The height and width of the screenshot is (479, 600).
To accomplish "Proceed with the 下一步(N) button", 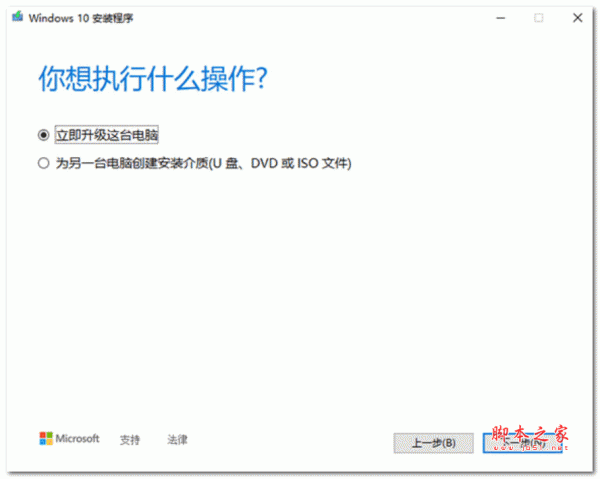I will (x=523, y=443).
